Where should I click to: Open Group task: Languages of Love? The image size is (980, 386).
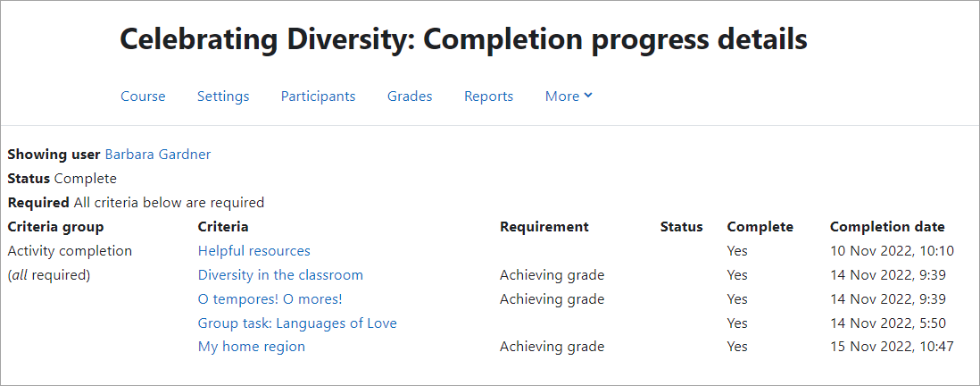pyautogui.click(x=297, y=323)
